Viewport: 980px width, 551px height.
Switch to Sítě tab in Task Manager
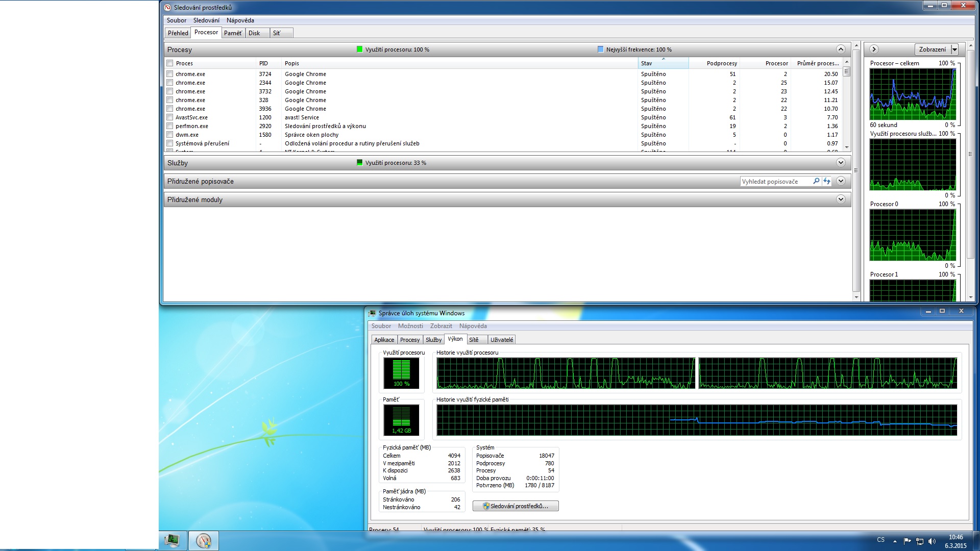[x=477, y=340]
